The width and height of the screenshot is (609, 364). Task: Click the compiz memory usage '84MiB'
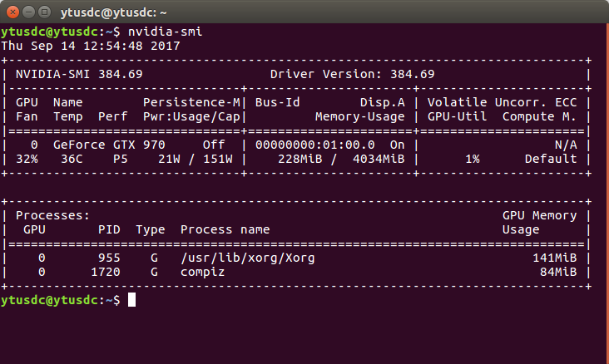[558, 272]
